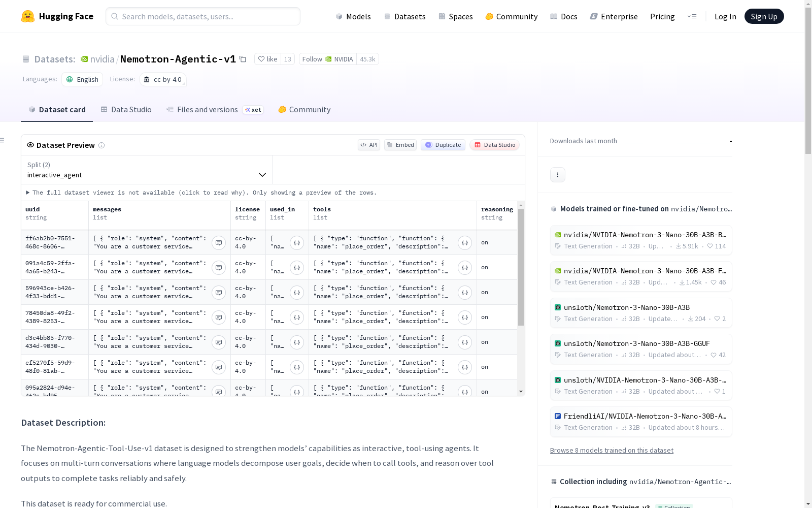The width and height of the screenshot is (812, 508).
Task: Go to Datasets in the top navigation
Action: [404, 16]
